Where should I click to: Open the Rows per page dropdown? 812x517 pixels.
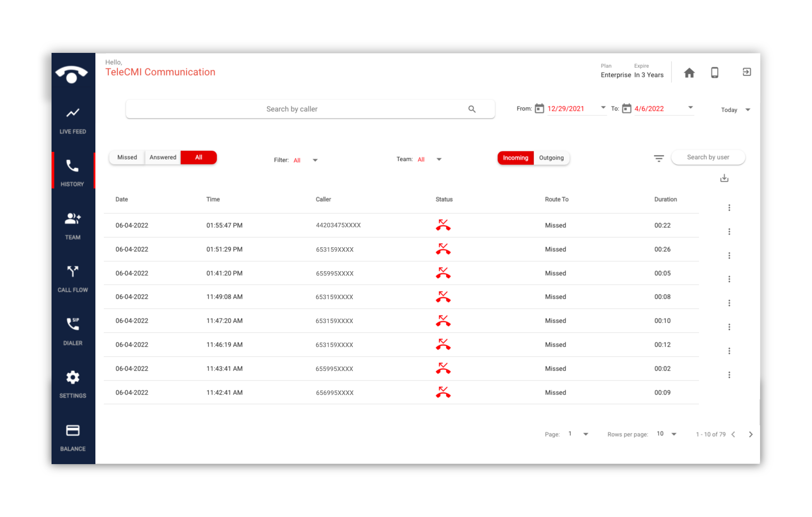click(x=674, y=434)
